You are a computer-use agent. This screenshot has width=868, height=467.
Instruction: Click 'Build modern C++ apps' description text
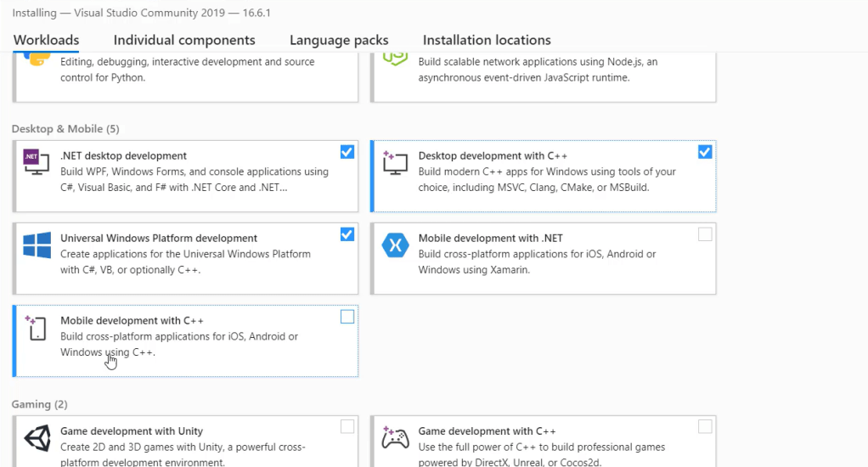tap(547, 179)
